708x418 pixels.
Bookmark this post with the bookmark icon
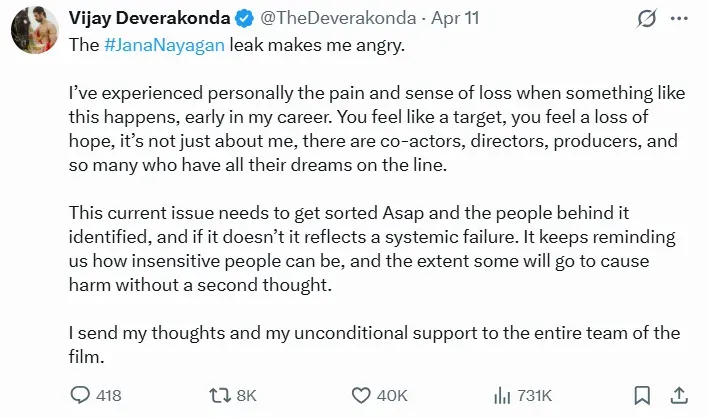click(643, 395)
